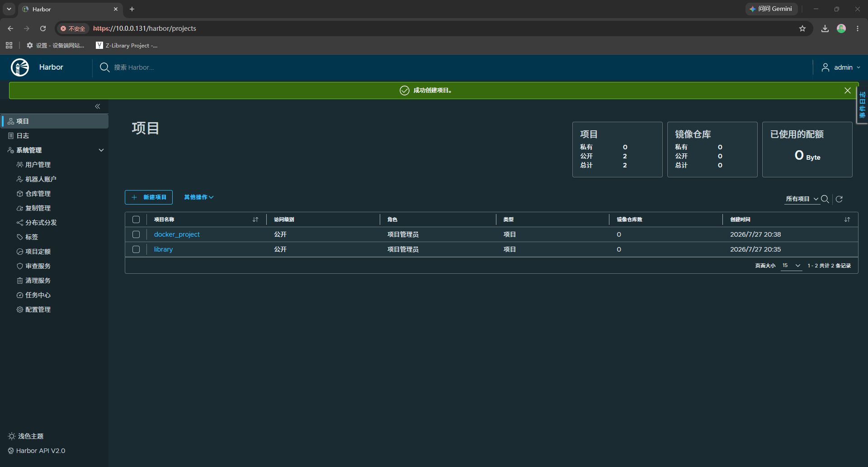Viewport: 868px width, 467px height.
Task: Dismiss the green success notification
Action: [848, 91]
